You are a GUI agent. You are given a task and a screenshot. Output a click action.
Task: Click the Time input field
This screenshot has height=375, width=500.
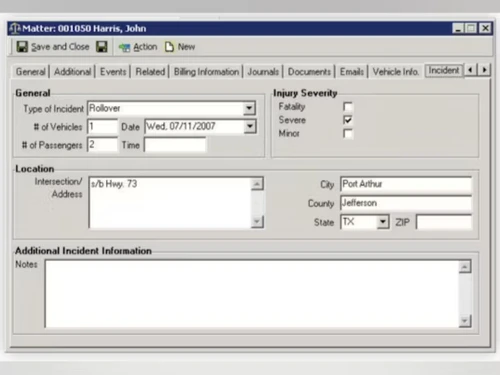point(175,145)
